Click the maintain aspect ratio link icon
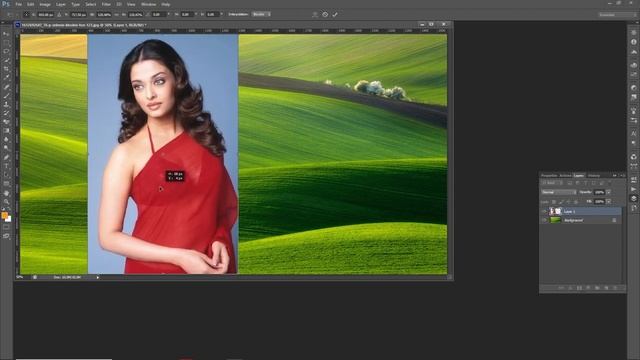640x360 pixels. [116, 14]
